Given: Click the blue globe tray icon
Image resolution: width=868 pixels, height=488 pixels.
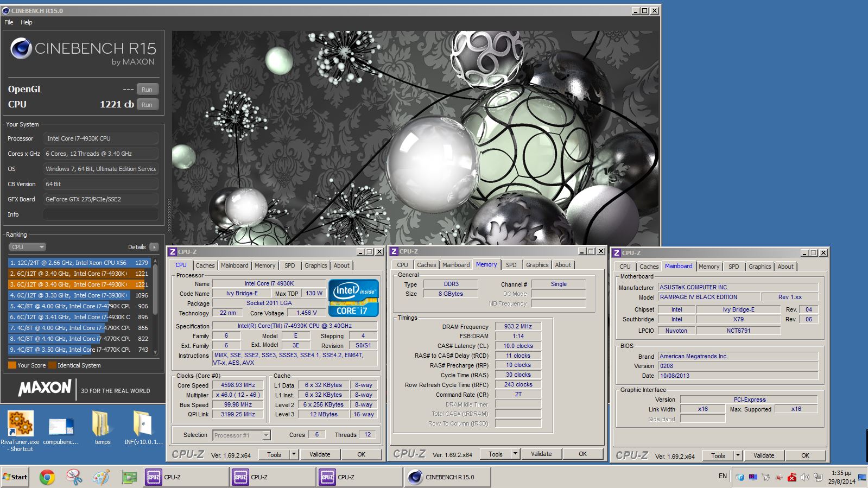Looking at the screenshot, I should pos(740,477).
